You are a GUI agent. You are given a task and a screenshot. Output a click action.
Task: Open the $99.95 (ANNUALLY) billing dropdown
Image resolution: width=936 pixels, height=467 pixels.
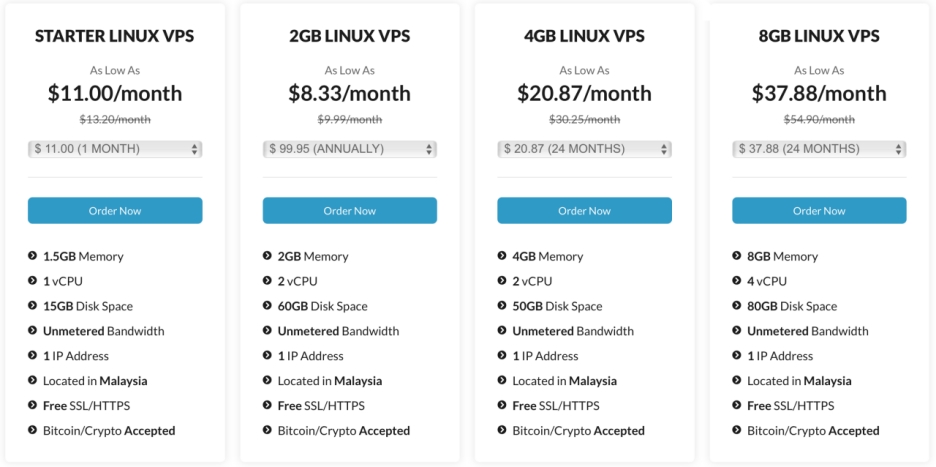click(x=350, y=149)
